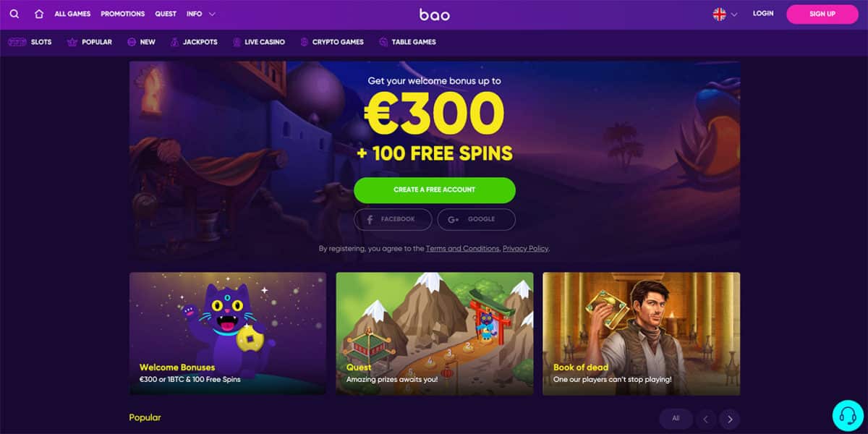Open the Popular crown icon

tap(72, 42)
